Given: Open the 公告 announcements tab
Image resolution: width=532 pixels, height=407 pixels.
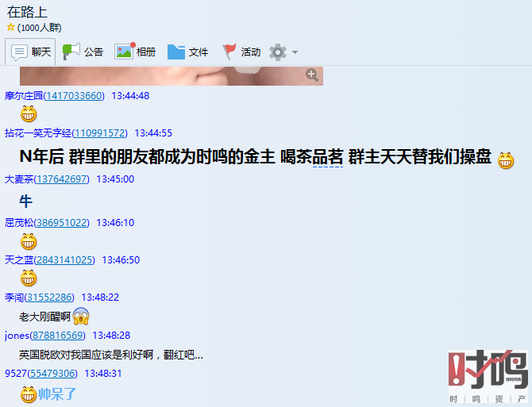Looking at the screenshot, I should [83, 52].
